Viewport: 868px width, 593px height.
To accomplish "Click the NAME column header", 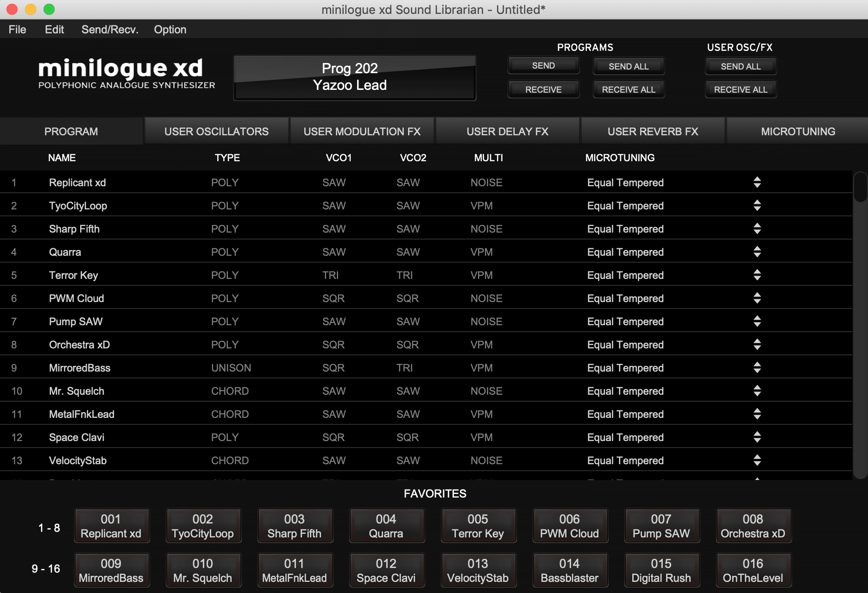I will [62, 158].
